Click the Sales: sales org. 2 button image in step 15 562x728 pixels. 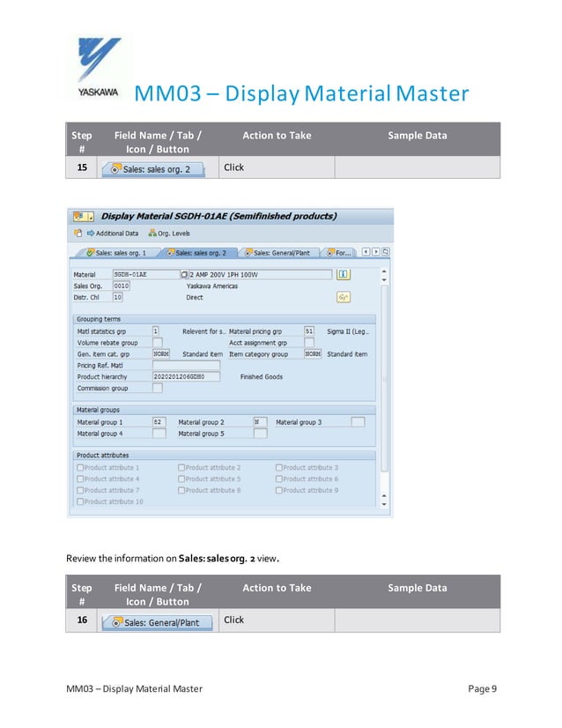click(153, 169)
